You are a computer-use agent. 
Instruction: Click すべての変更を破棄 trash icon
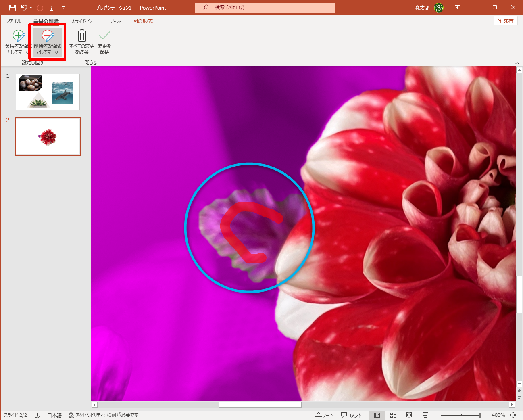[x=82, y=42]
